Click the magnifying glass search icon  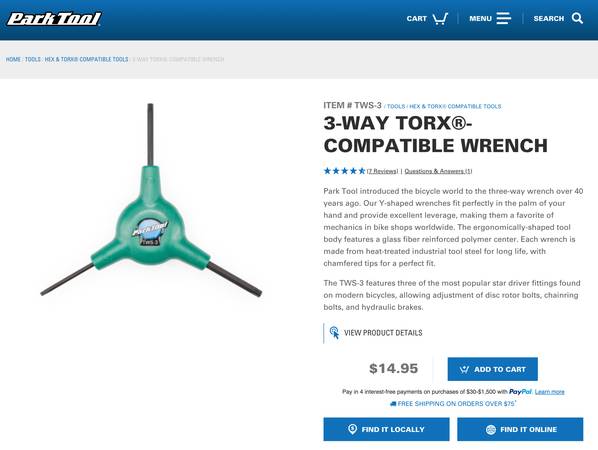(577, 18)
